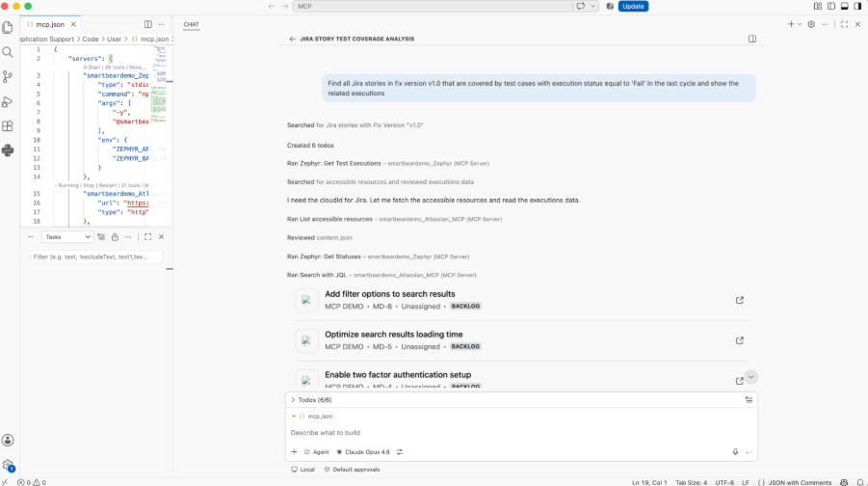Viewport: 868px width, 486px height.
Task: Go back from Jira Story Test Coverage chat
Action: [x=292, y=39]
